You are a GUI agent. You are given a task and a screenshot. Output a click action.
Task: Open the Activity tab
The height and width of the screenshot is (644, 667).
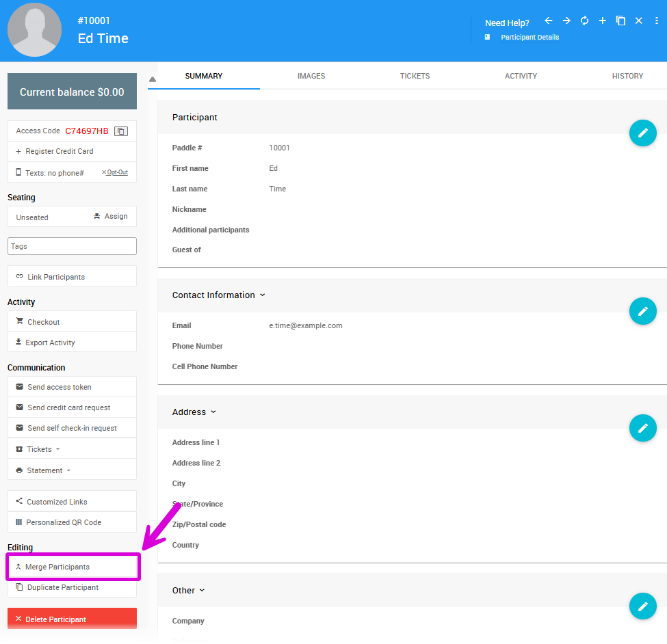pyautogui.click(x=521, y=76)
